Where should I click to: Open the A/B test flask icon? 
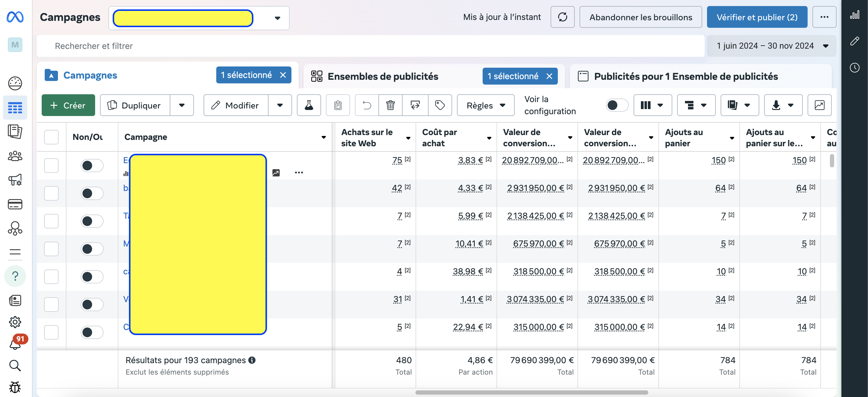(x=309, y=105)
